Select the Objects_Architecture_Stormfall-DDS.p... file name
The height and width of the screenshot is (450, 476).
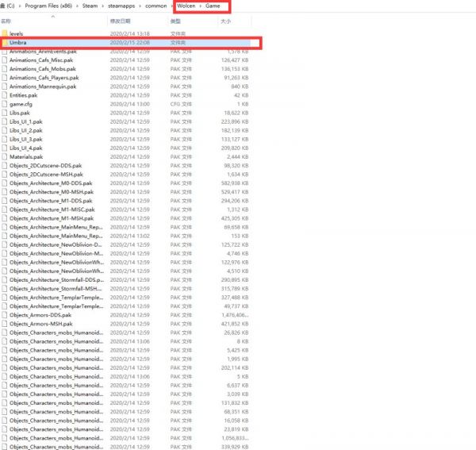[57, 280]
